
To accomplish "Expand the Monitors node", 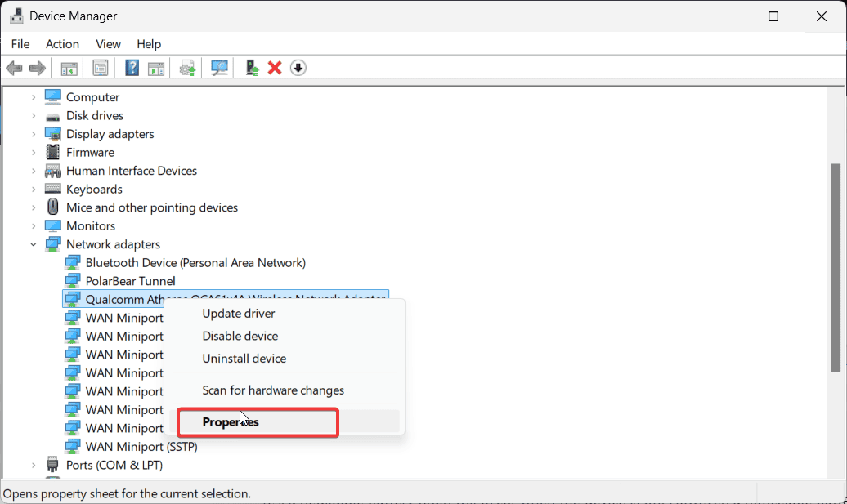I will [x=34, y=225].
